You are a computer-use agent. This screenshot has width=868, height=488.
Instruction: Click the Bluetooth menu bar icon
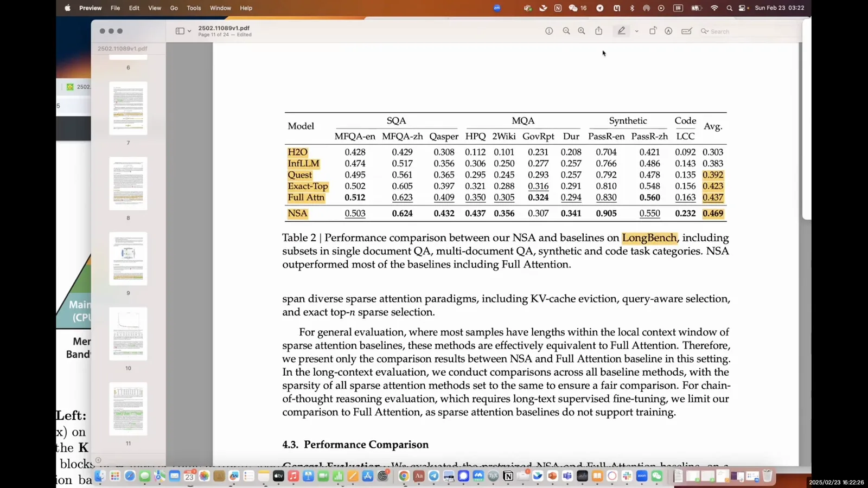click(x=632, y=8)
